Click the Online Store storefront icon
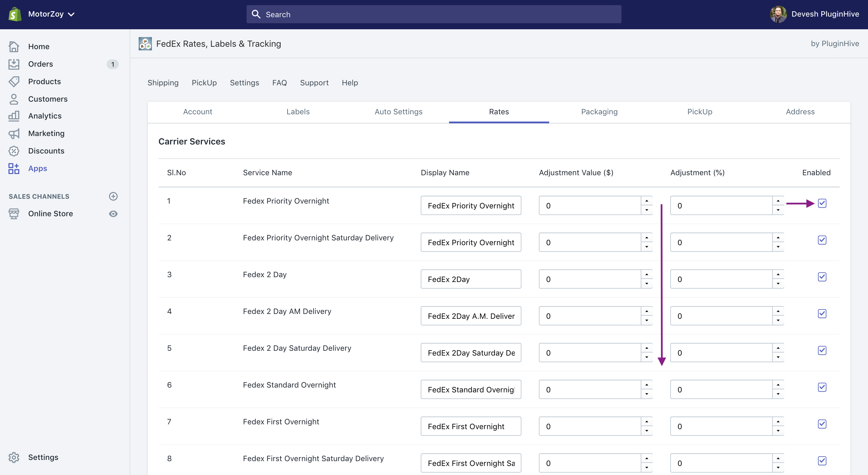The width and height of the screenshot is (868, 475). 14,214
